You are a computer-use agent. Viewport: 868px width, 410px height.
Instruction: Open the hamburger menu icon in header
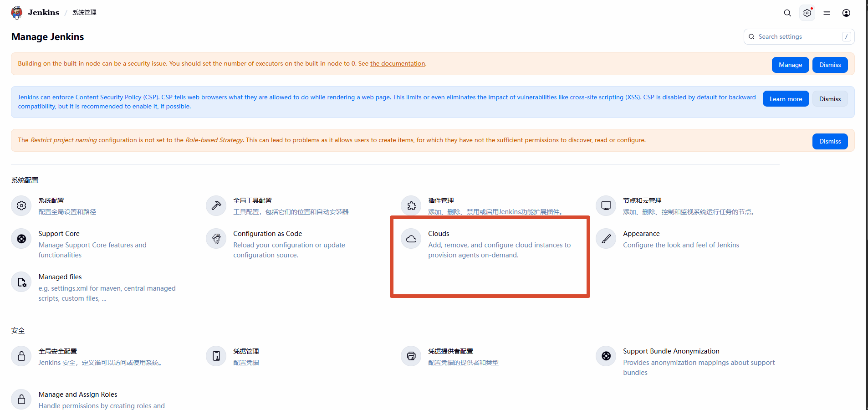click(x=827, y=13)
